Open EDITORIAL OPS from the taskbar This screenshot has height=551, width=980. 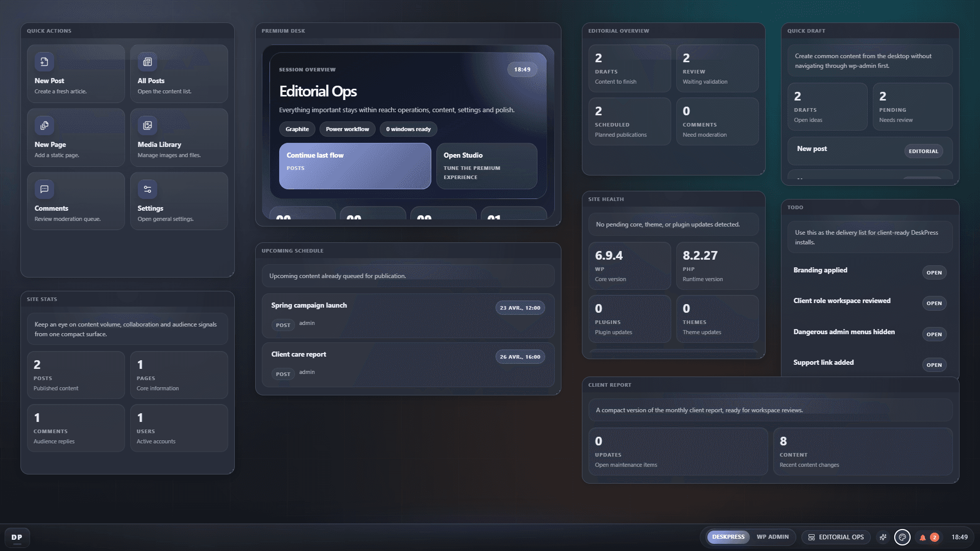pyautogui.click(x=836, y=537)
